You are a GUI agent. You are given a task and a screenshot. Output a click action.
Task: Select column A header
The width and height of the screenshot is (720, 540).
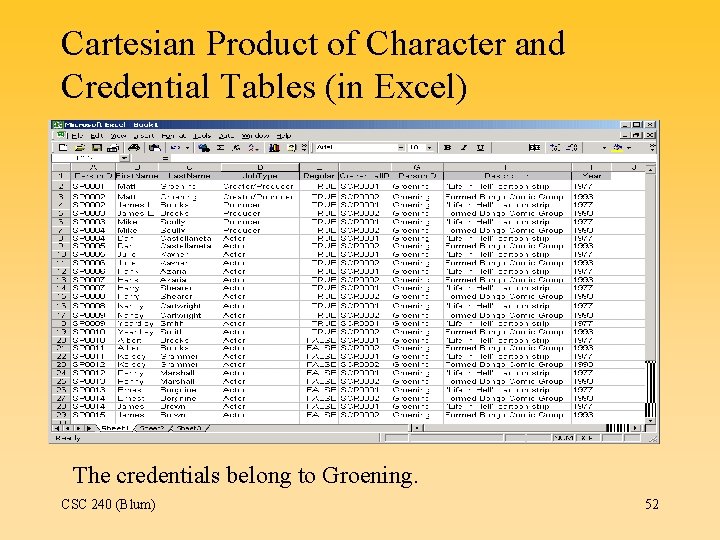(93, 167)
